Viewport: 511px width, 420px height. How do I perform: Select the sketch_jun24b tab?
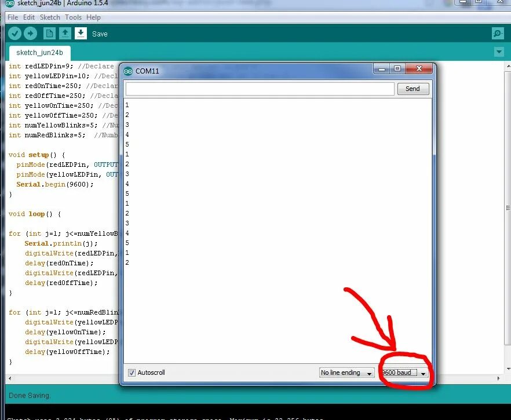click(40, 53)
